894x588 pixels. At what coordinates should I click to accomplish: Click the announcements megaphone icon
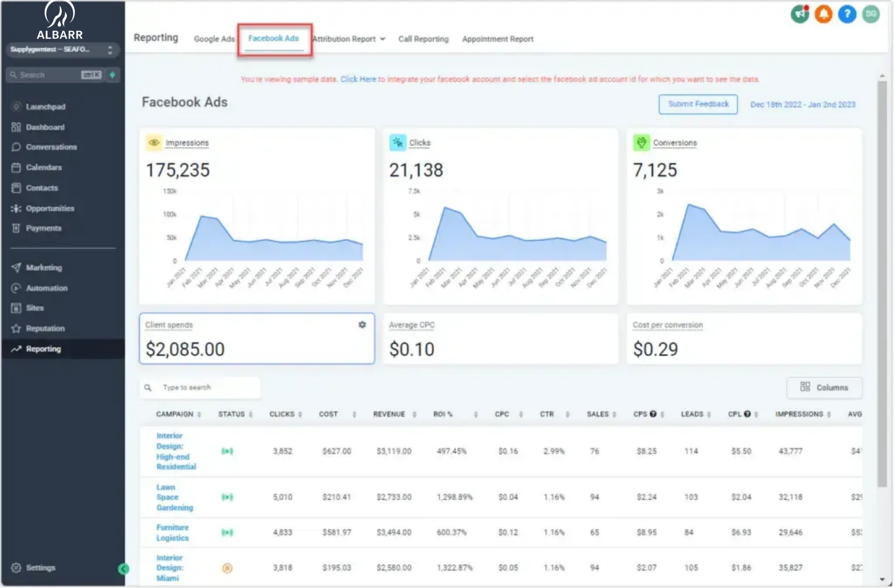tap(800, 14)
